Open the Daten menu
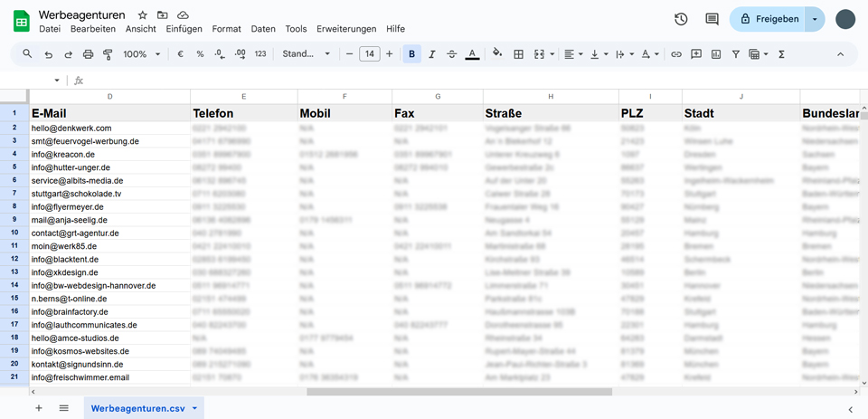 click(263, 29)
